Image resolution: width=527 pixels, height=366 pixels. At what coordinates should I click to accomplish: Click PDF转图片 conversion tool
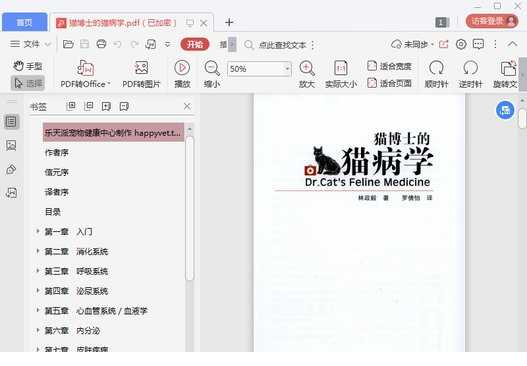(x=141, y=75)
